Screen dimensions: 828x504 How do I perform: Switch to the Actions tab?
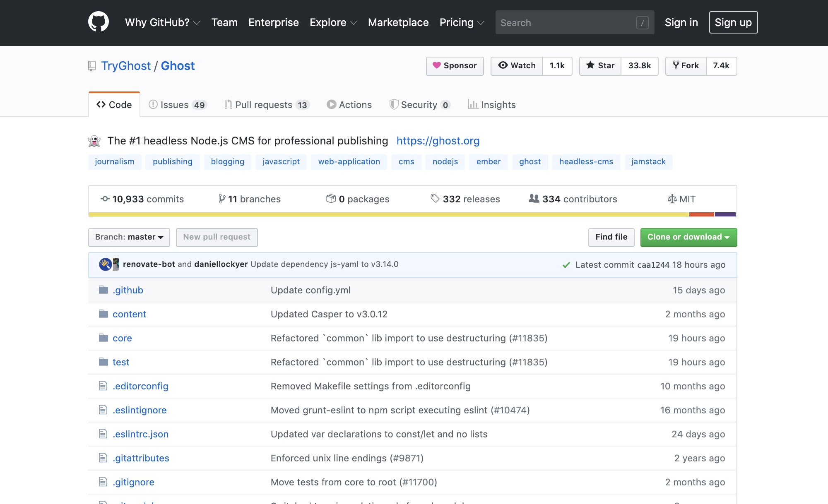click(349, 105)
